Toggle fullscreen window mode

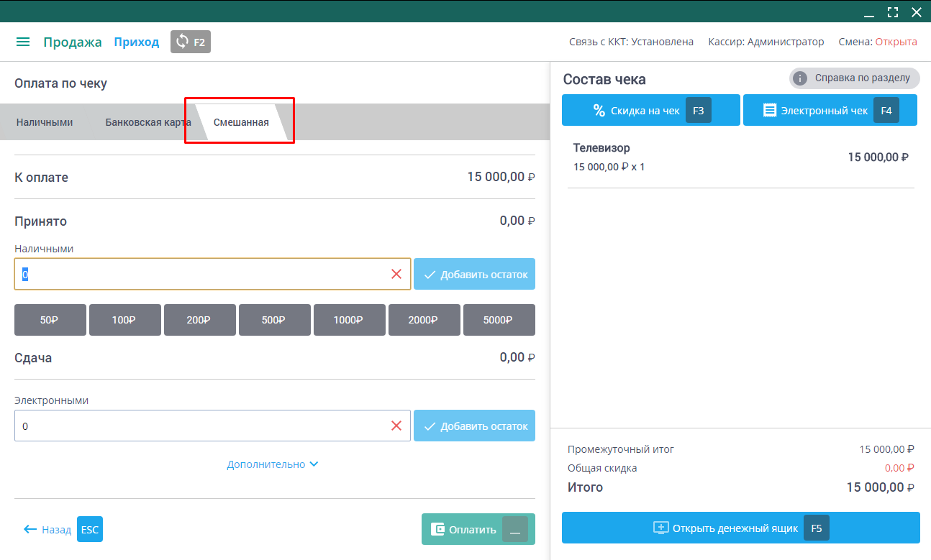(x=893, y=12)
